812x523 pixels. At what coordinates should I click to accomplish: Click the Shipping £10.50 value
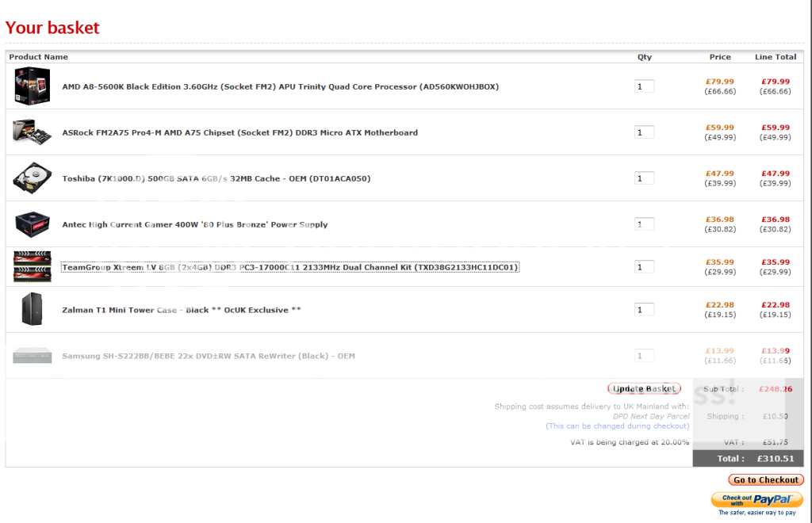(x=776, y=417)
